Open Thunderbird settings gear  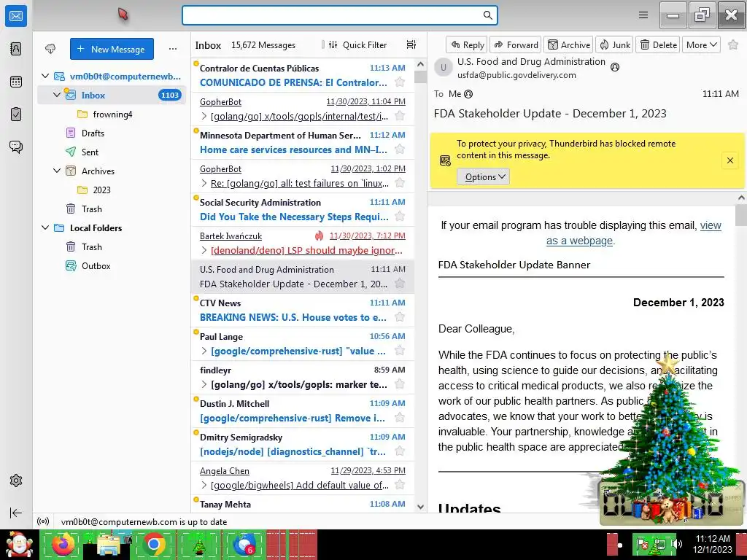[16, 481]
